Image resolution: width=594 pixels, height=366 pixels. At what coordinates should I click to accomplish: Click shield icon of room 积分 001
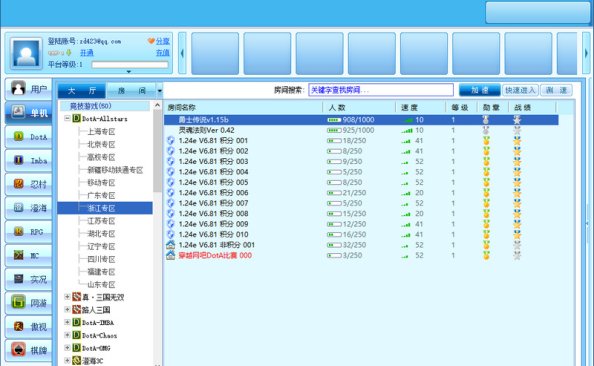point(171,141)
